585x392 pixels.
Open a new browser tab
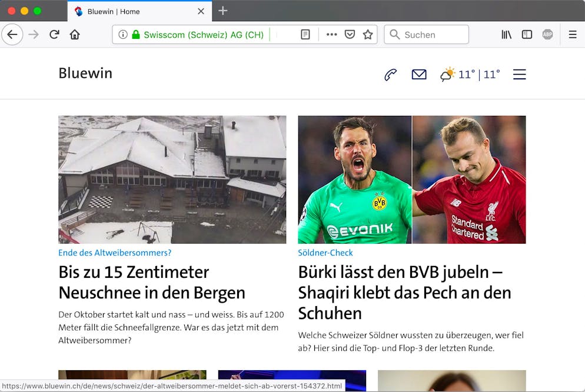(222, 11)
